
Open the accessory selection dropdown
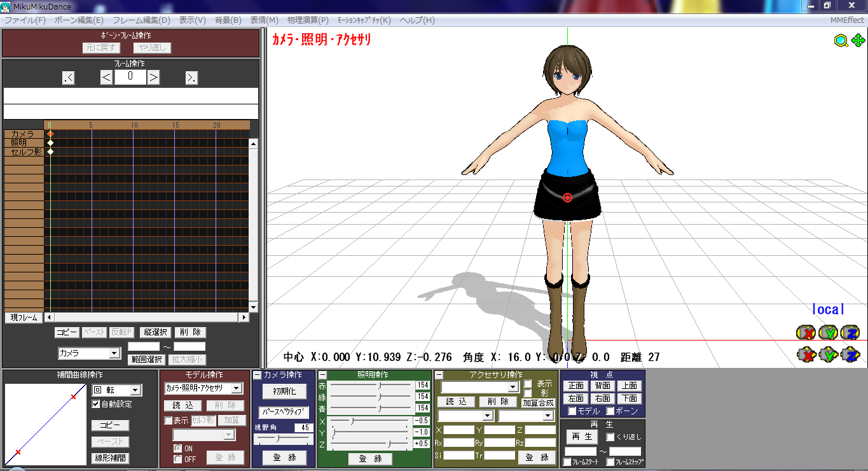[479, 387]
